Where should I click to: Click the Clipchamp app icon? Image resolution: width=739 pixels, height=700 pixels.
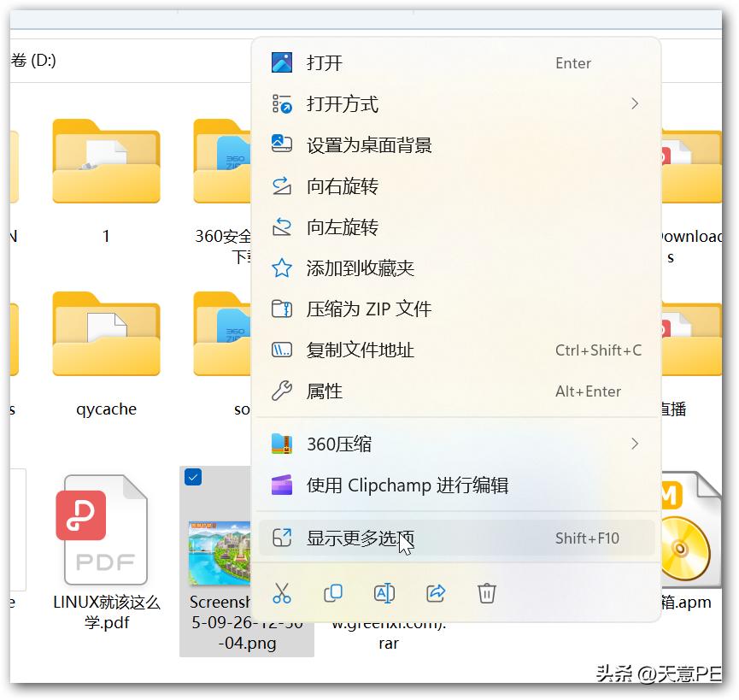(282, 485)
